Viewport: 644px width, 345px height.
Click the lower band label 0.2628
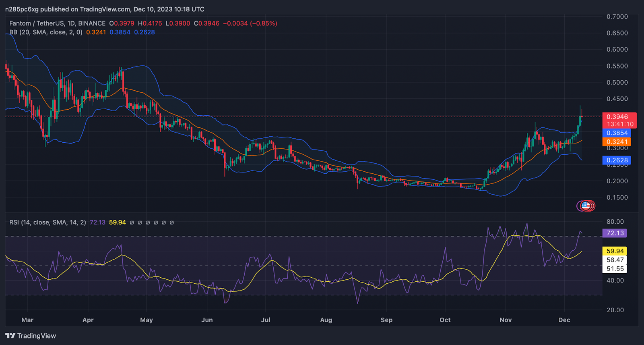pyautogui.click(x=617, y=160)
